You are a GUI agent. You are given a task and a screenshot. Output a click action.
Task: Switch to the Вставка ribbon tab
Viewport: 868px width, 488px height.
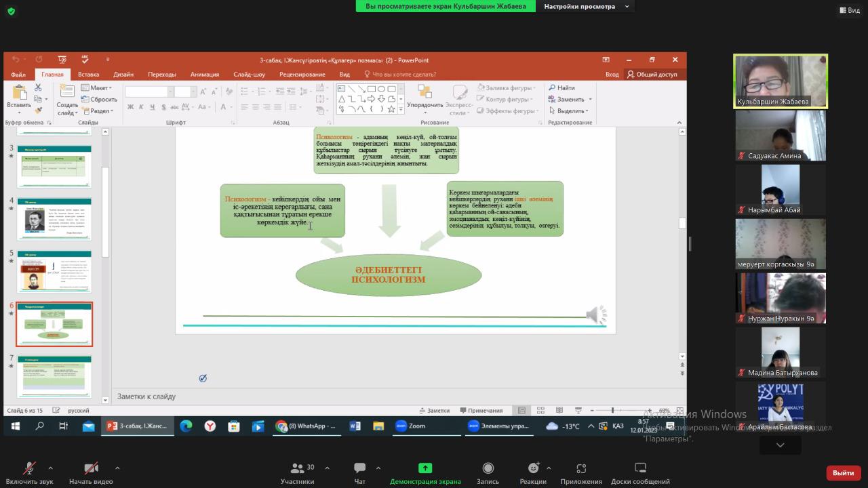click(x=88, y=75)
